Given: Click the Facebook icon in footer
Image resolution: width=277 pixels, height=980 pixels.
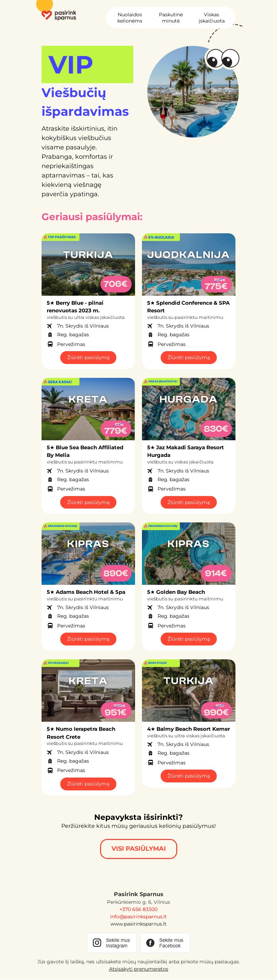Looking at the screenshot, I should pyautogui.click(x=151, y=942).
